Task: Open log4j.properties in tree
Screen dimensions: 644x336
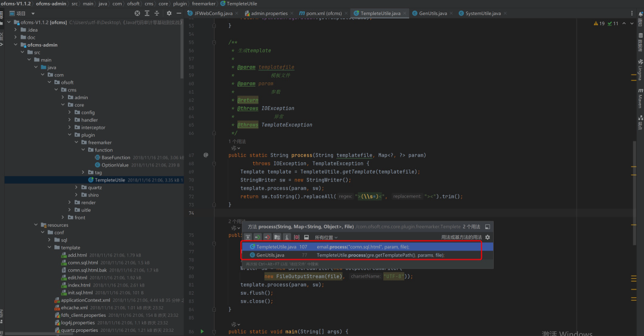Action: pos(78,323)
